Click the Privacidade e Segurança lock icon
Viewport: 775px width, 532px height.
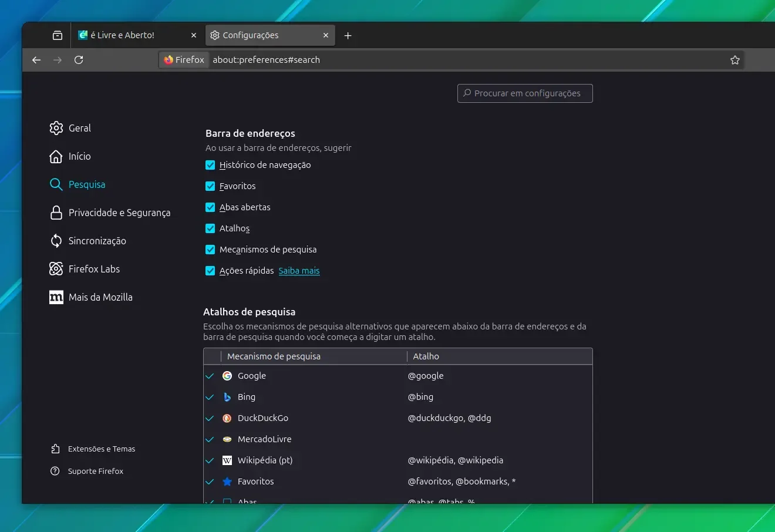(56, 213)
